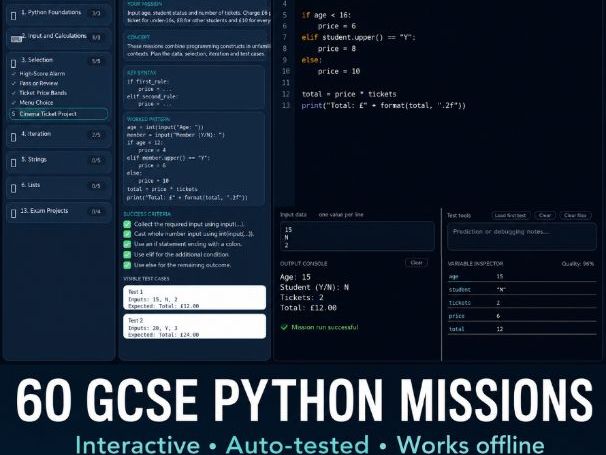Click the Test 1 visible test case card
The image size is (606, 455).
[194, 298]
